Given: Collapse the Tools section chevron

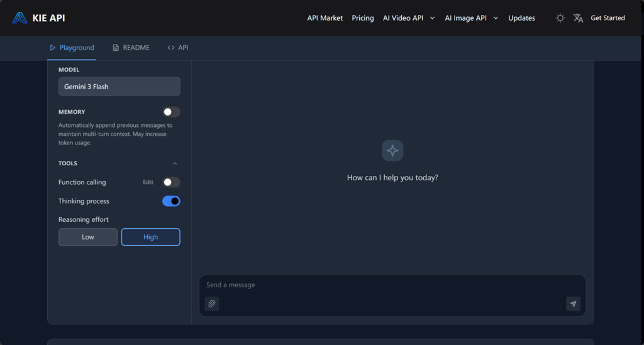Looking at the screenshot, I should pyautogui.click(x=175, y=163).
